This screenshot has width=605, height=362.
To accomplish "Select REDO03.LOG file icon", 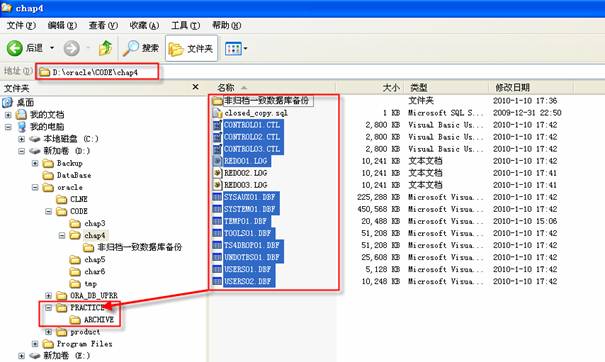I will coord(218,185).
